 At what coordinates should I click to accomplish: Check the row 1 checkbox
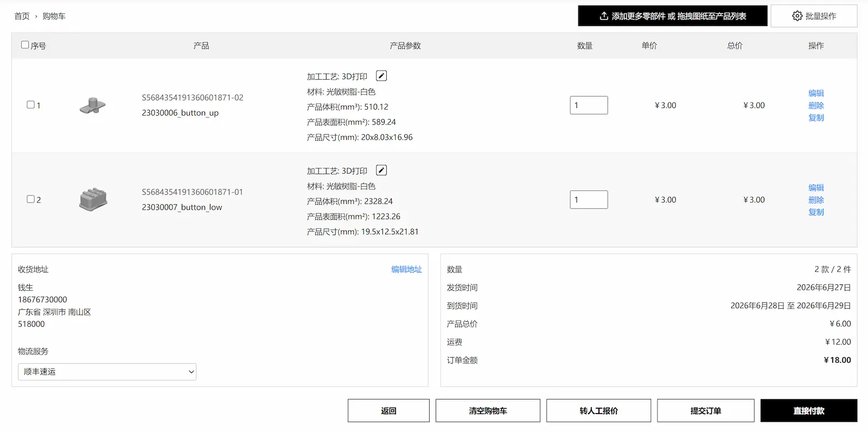tap(31, 105)
